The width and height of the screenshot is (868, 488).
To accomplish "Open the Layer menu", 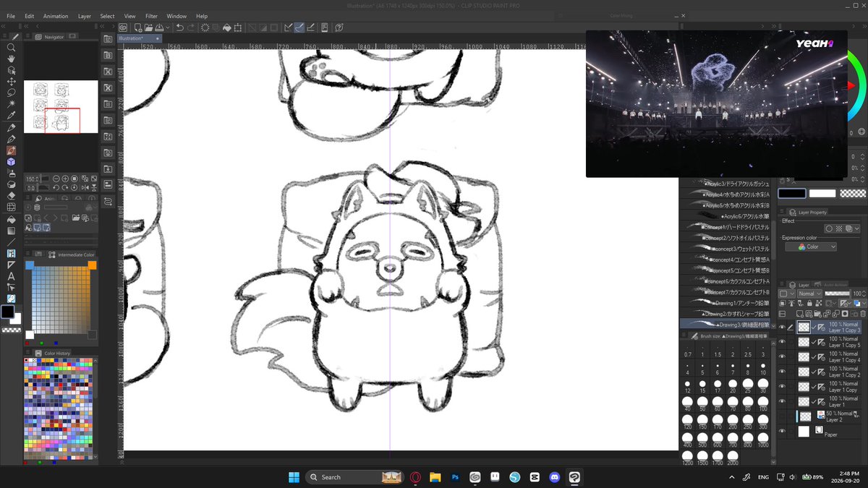I will tap(85, 16).
